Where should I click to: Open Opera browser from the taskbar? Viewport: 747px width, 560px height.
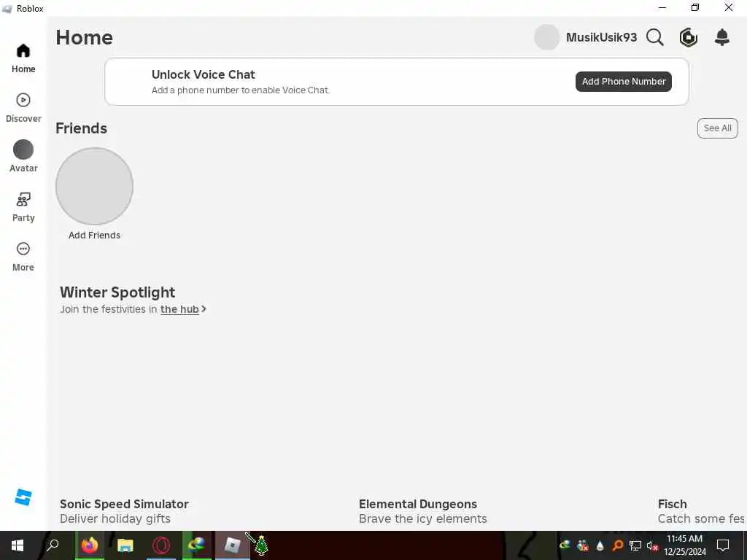pos(161,545)
